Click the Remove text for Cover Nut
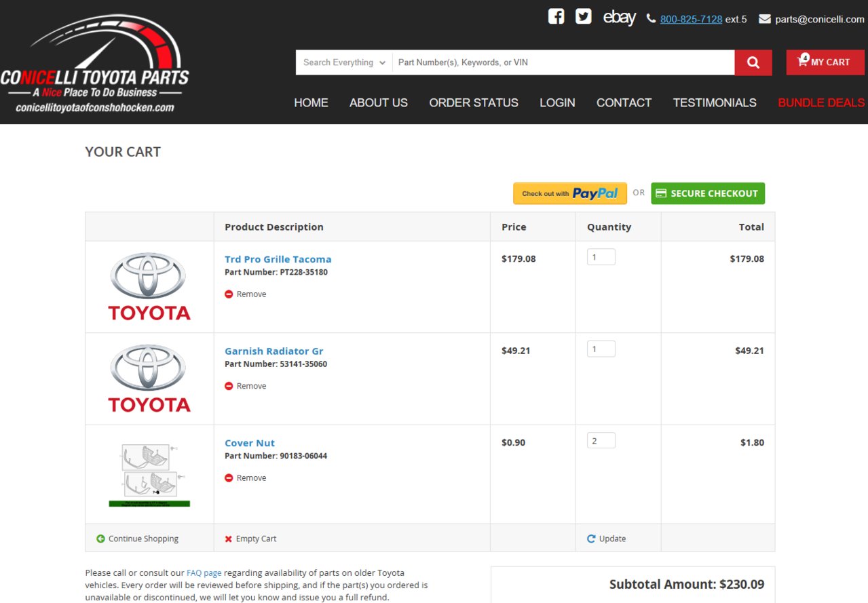This screenshot has height=603, width=868. tap(251, 478)
